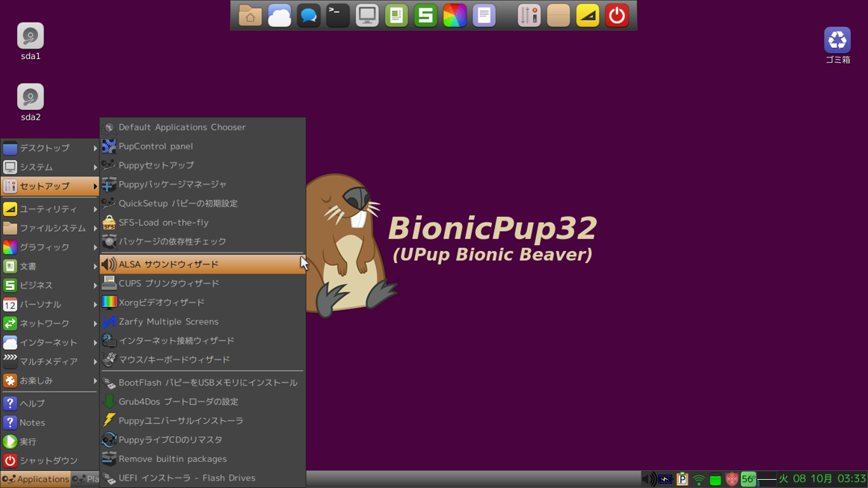Launch QuickSetup パピーの初期設定

point(203,203)
